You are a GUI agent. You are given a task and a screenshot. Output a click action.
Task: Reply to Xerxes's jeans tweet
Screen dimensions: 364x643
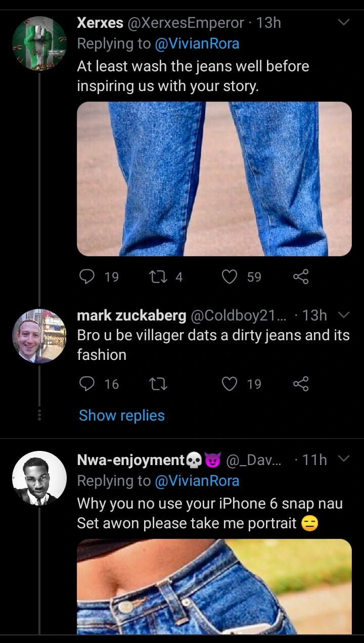tap(88, 277)
